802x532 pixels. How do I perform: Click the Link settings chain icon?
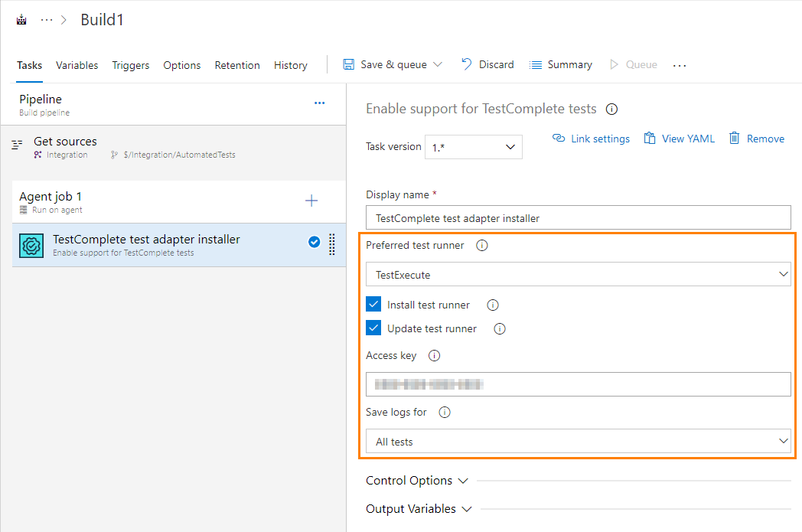pyautogui.click(x=559, y=138)
